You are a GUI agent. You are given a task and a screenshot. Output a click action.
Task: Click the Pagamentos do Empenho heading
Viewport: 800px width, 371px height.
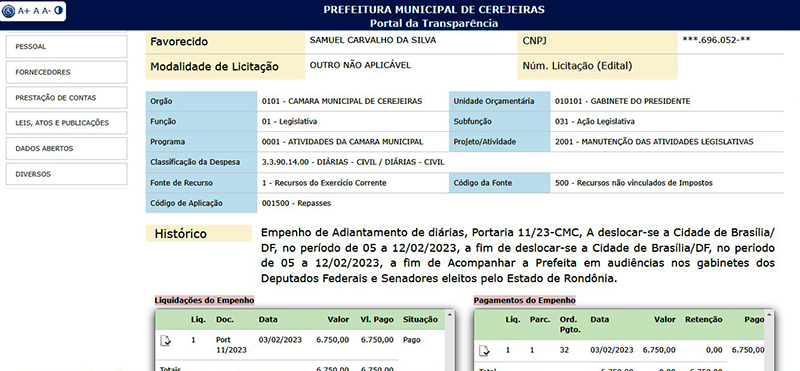coord(524,300)
